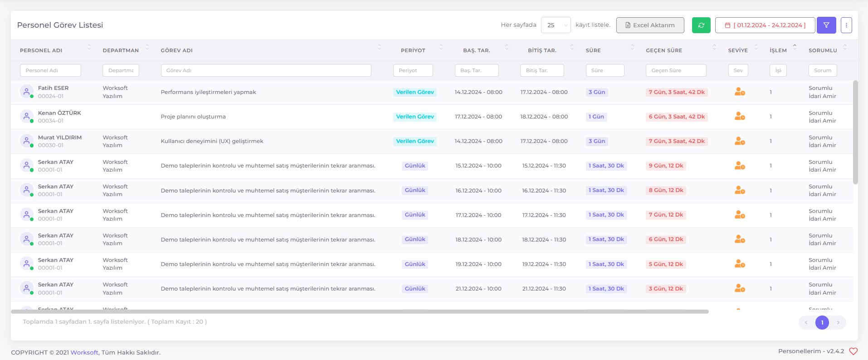Click the 'Günlük' badge in 19.12.2024 row
The image size is (868, 360).
[415, 264]
